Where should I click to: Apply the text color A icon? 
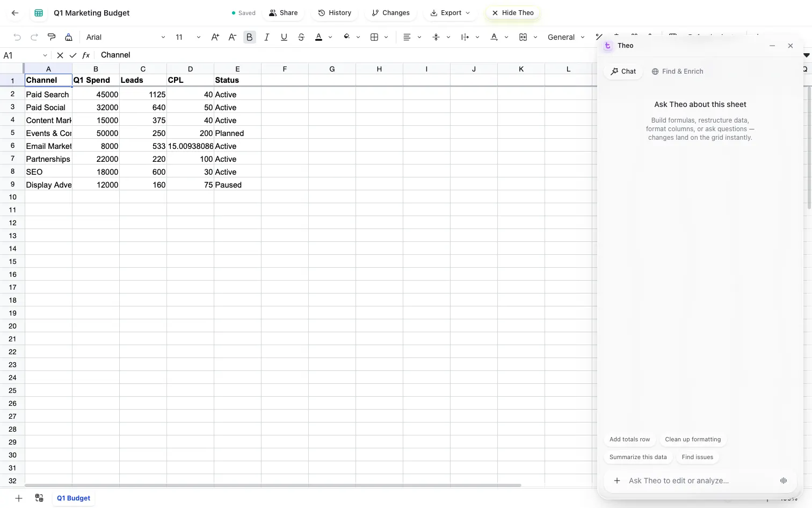[318, 37]
